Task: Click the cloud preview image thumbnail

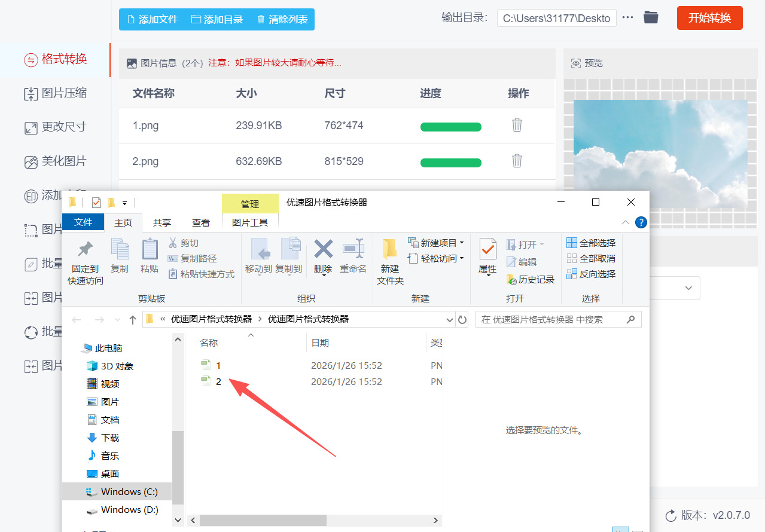Action: pyautogui.click(x=660, y=154)
